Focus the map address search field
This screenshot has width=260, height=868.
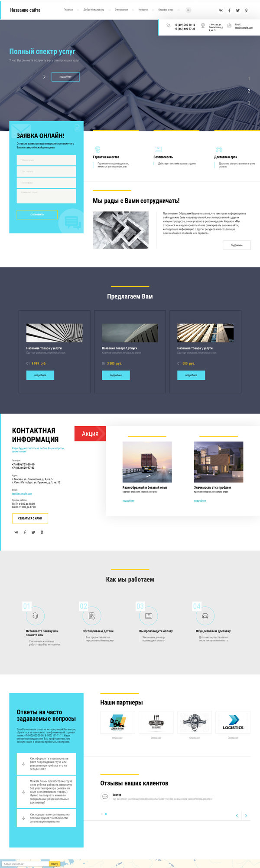click(25, 864)
